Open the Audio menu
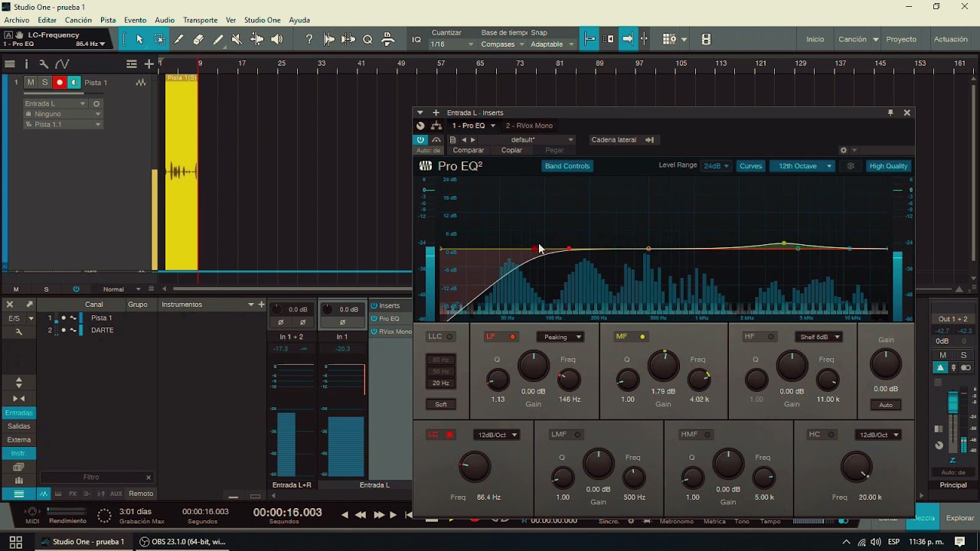This screenshot has height=551, width=980. [x=165, y=20]
